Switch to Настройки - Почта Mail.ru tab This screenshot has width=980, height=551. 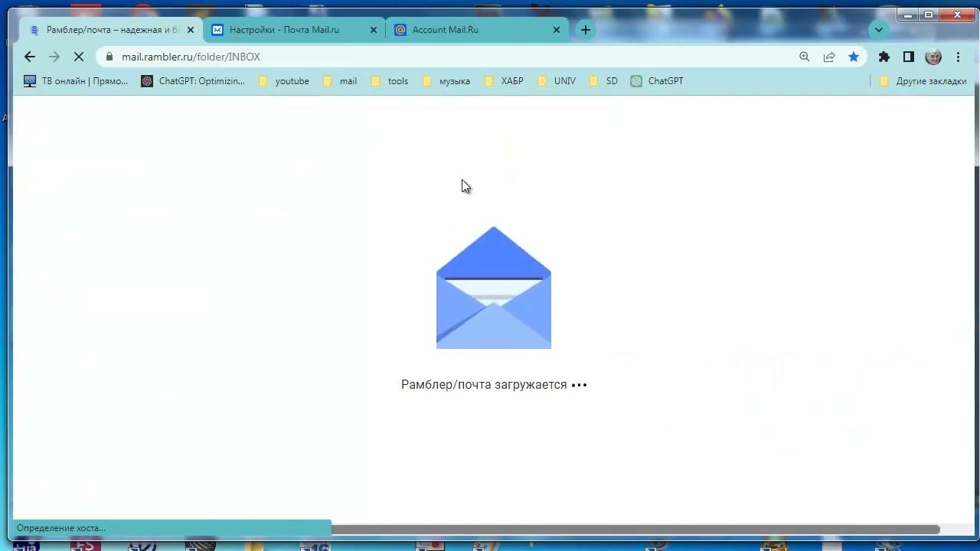pyautogui.click(x=294, y=30)
